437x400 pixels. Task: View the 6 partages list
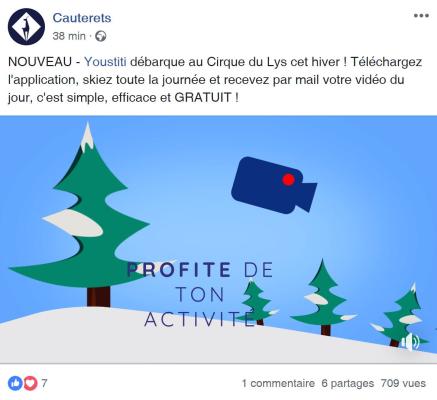point(347,383)
